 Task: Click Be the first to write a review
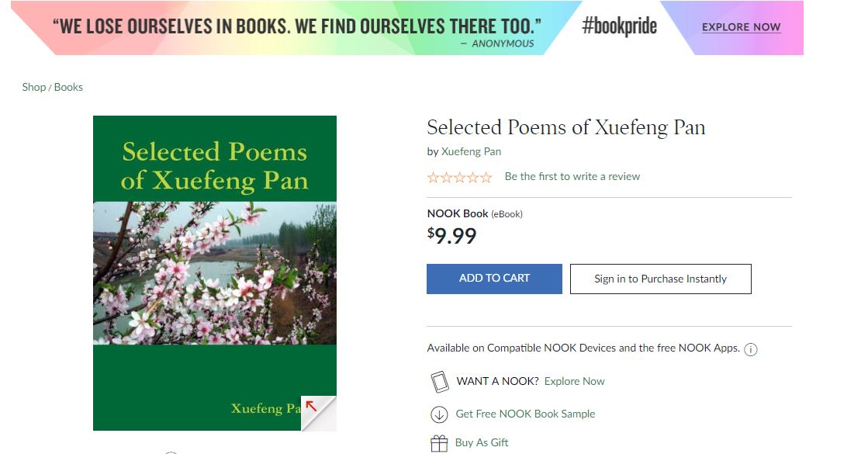coord(572,177)
